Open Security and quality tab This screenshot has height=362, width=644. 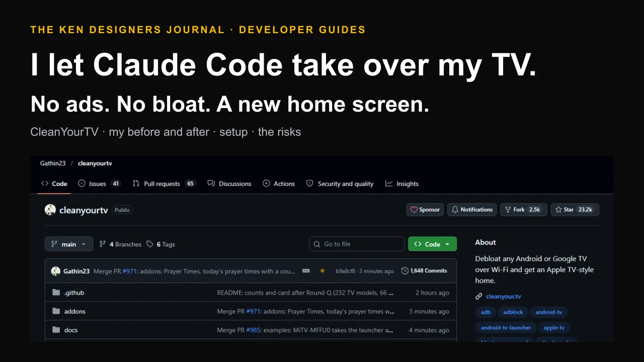tap(340, 184)
